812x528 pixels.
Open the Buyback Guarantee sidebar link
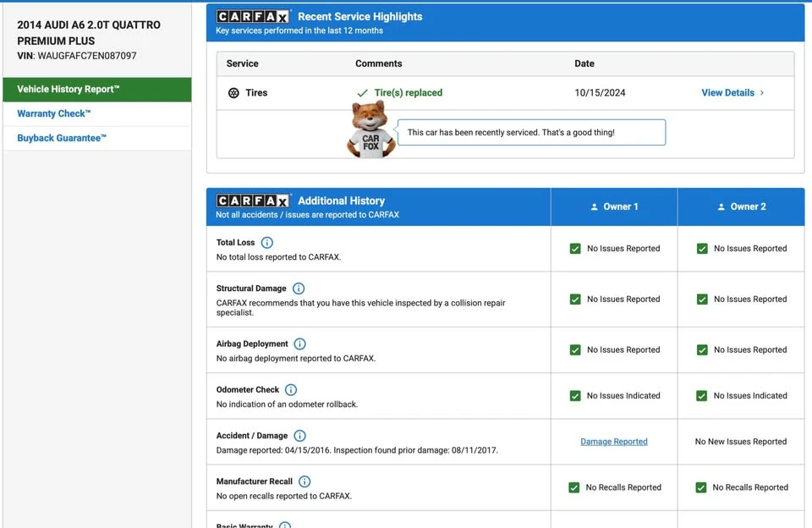tap(62, 138)
